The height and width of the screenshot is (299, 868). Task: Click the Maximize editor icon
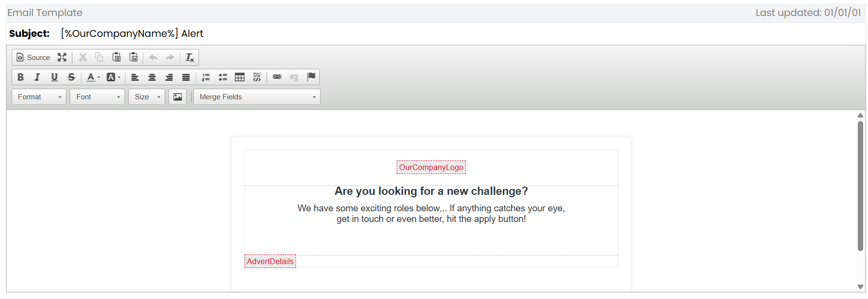tap(62, 58)
